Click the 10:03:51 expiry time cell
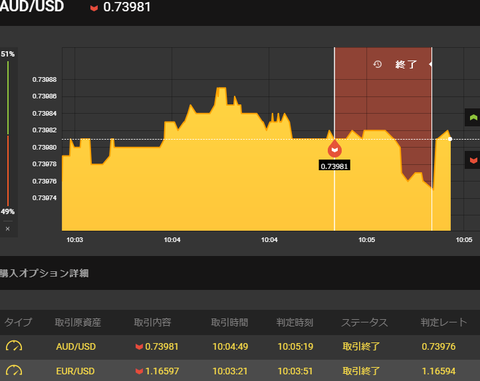The image size is (480, 381). tap(295, 371)
